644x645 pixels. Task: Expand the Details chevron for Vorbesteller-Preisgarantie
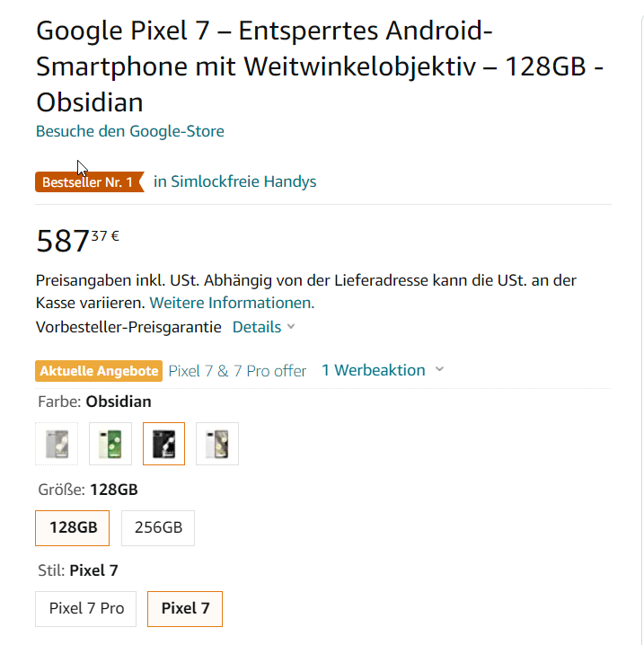[263, 327]
